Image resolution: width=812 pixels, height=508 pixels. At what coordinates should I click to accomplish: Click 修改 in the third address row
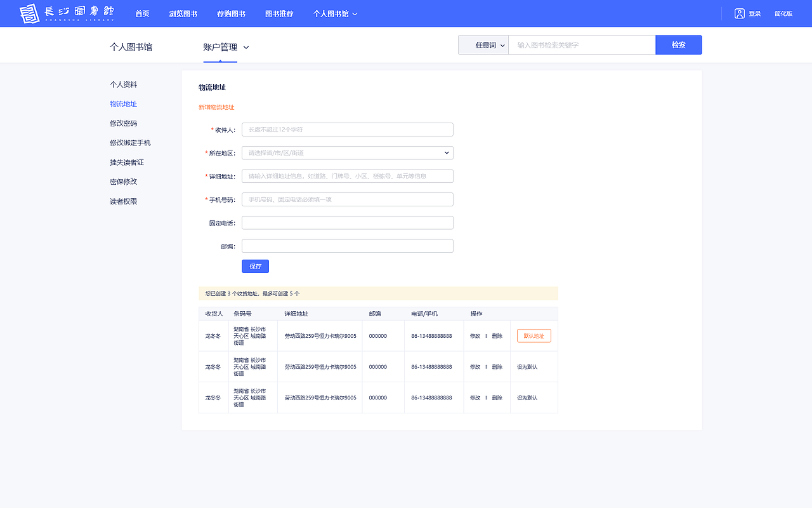(x=475, y=398)
